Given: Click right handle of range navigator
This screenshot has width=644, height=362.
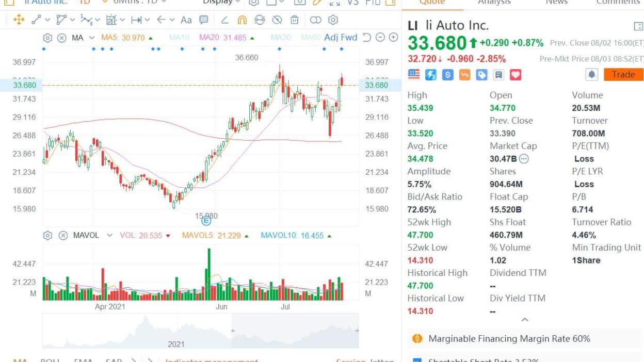Looking at the screenshot, I should [x=357, y=331].
